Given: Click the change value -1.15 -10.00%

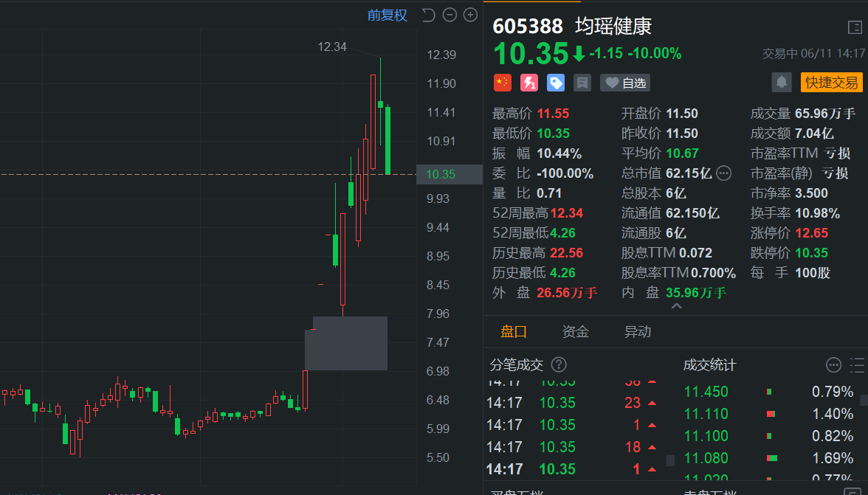Looking at the screenshot, I should [x=635, y=53].
